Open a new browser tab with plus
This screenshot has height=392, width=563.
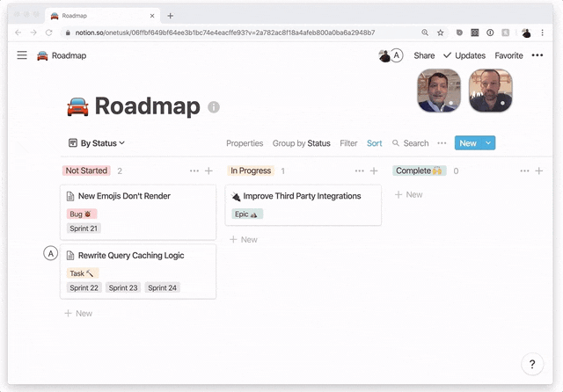pos(171,16)
